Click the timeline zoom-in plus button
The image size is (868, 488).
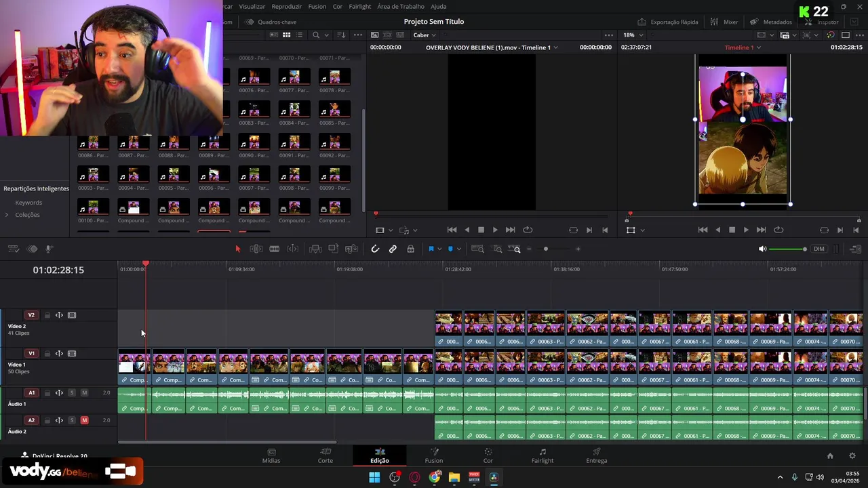(578, 249)
